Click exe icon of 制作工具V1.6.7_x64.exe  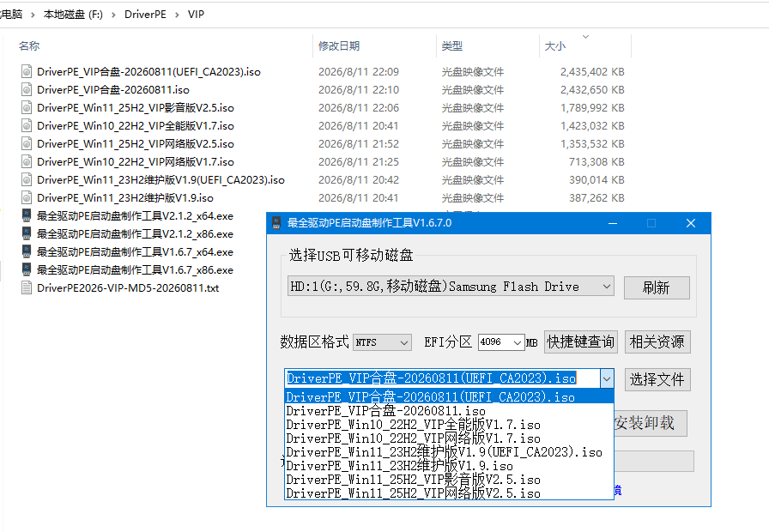27,252
